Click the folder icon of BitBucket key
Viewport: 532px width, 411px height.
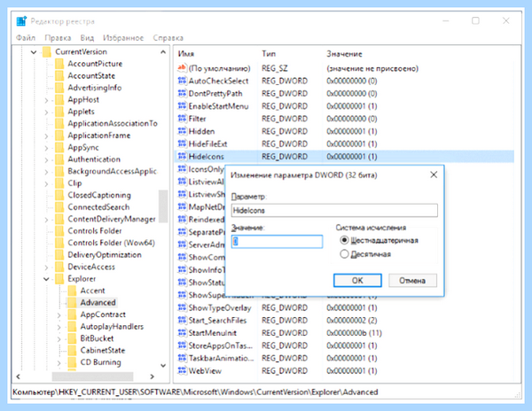click(72, 338)
